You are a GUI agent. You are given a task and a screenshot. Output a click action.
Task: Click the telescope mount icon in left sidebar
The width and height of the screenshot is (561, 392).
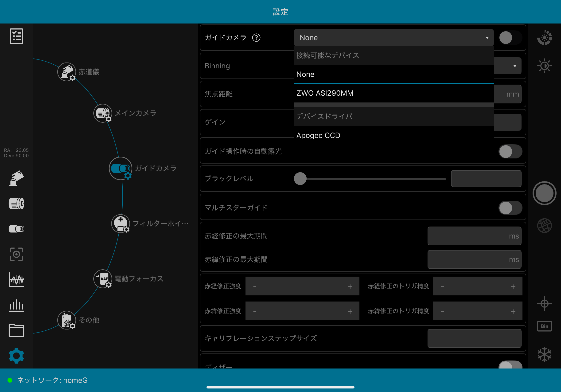16,178
